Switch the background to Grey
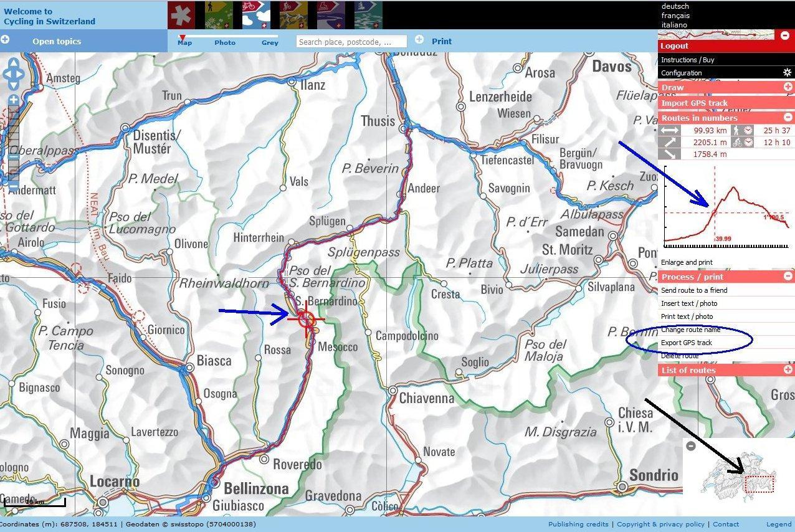795x532 pixels. (x=270, y=42)
